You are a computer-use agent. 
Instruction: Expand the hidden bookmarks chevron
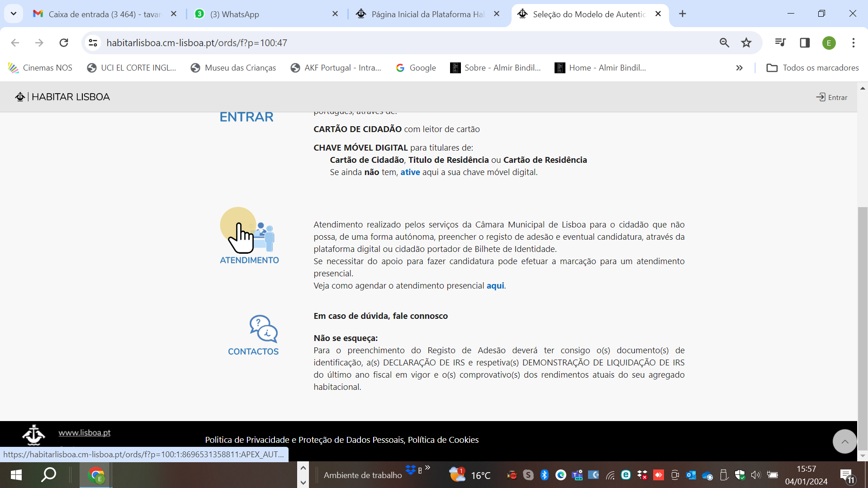(x=739, y=68)
